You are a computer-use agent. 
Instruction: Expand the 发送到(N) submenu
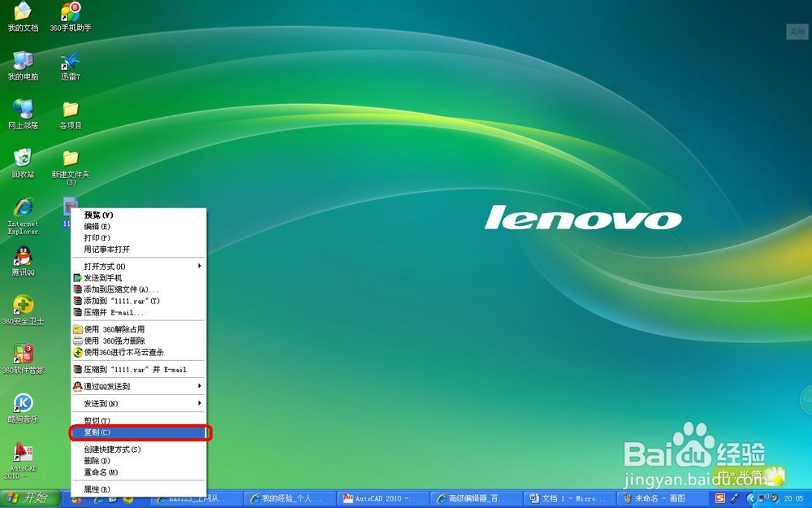click(x=138, y=403)
